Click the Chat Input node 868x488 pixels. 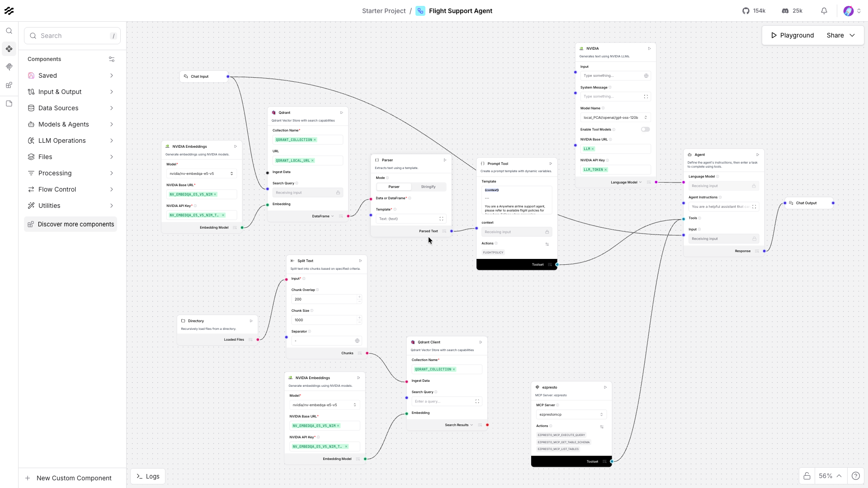[x=205, y=76]
